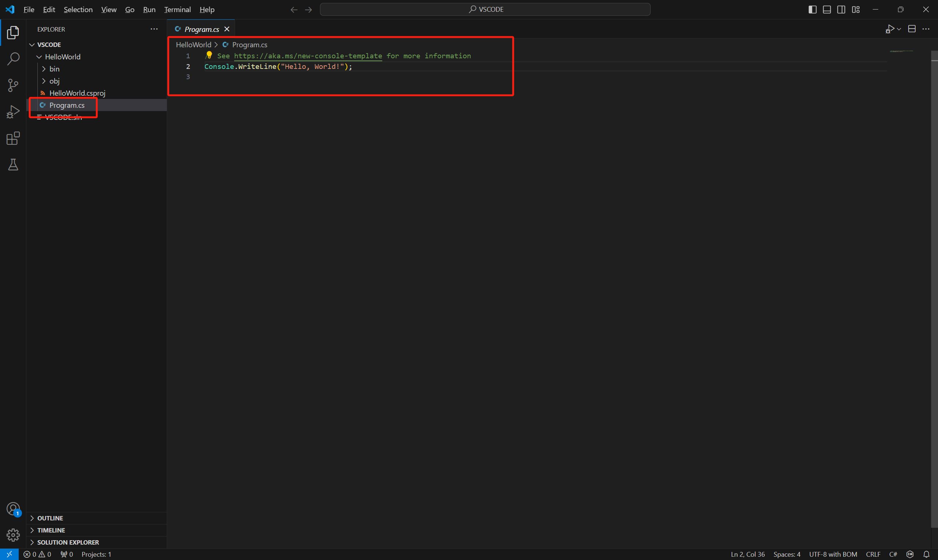
Task: Select Program.cs in the file tree
Action: [x=97, y=105]
